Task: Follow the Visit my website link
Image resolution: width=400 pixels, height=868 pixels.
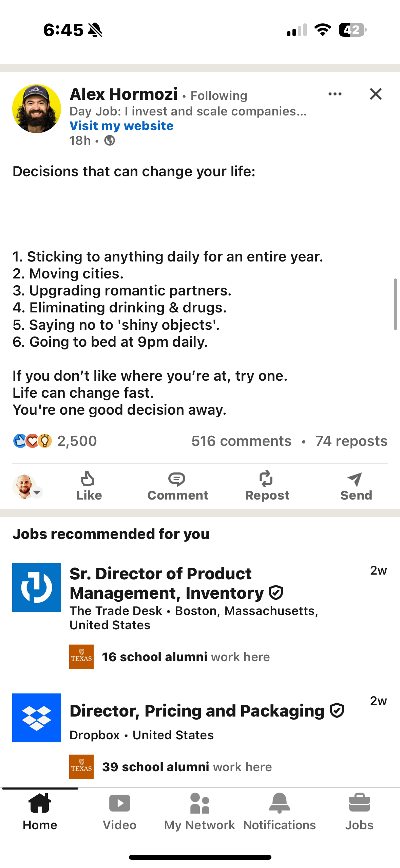Action: tap(121, 126)
